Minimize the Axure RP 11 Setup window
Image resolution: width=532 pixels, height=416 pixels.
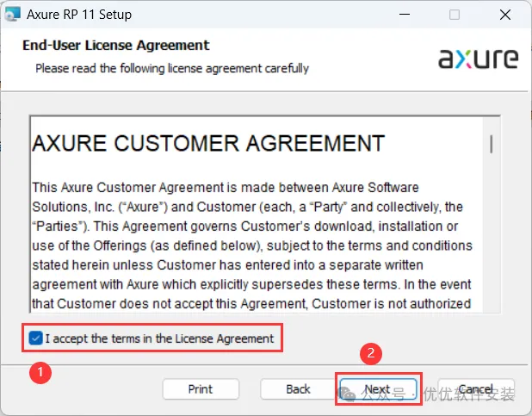coord(405,15)
